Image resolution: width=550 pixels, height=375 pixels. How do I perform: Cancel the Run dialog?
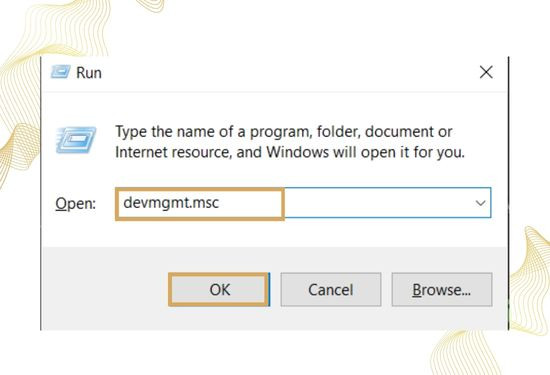click(331, 289)
